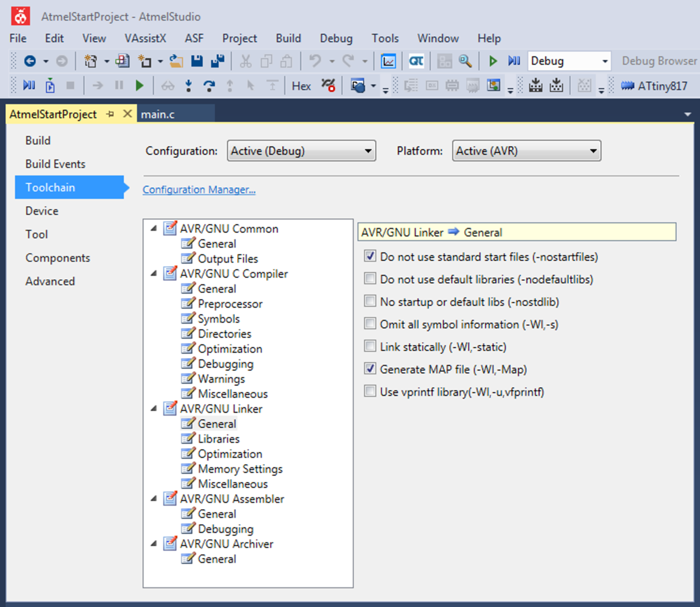Click the Cut scissors icon
The height and width of the screenshot is (607, 700).
(245, 61)
